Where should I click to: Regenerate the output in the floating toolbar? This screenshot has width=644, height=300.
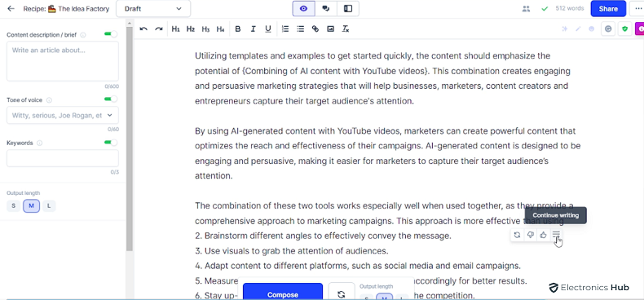pos(517,235)
